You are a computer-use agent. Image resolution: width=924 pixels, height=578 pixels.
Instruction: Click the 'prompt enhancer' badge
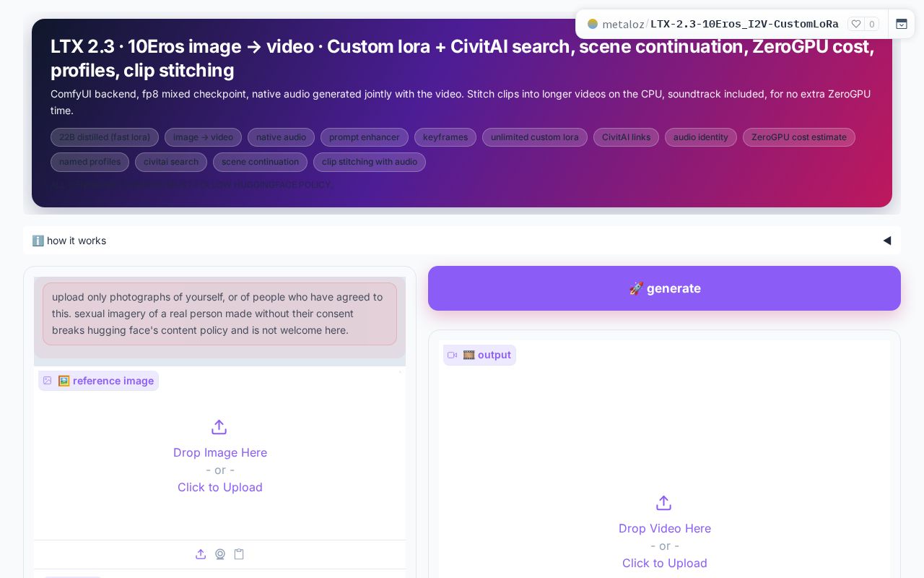click(365, 137)
